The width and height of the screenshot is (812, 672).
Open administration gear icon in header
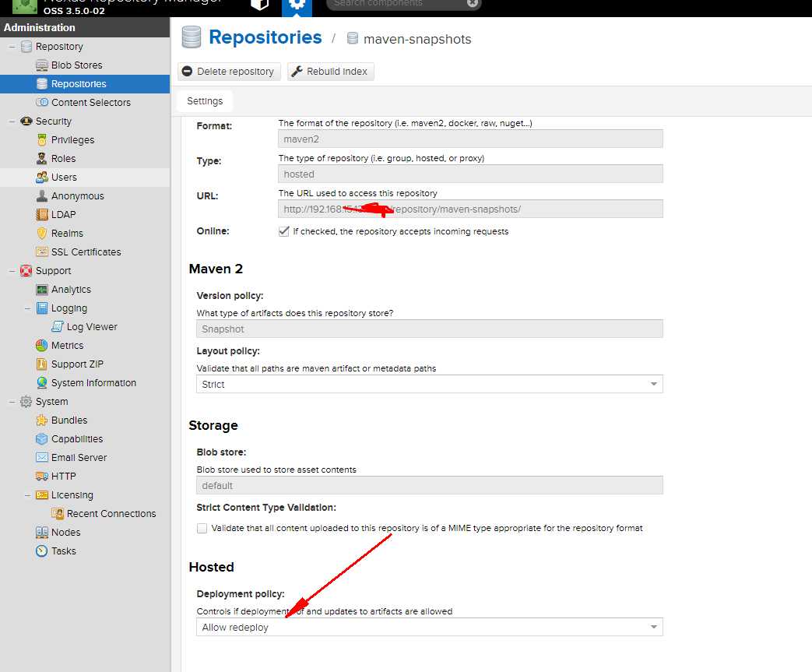[297, 5]
